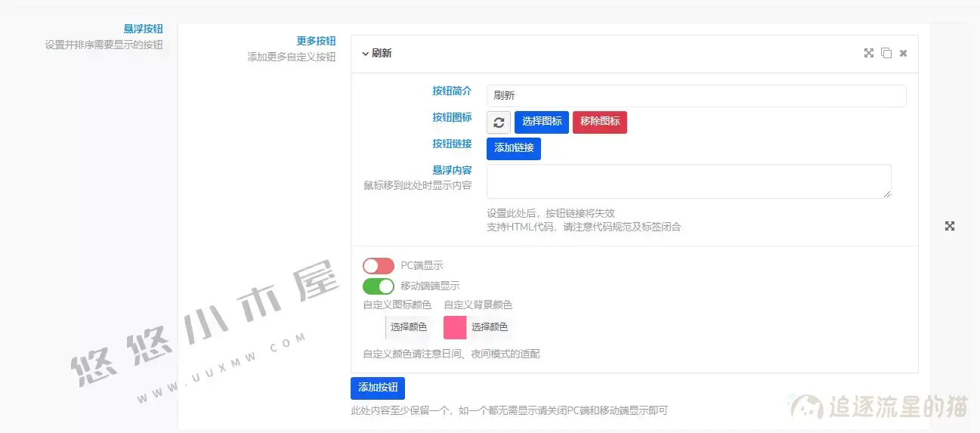Screen dimensions: 980x433
Task: Click the 更多按钮 field label
Action: pos(316,41)
